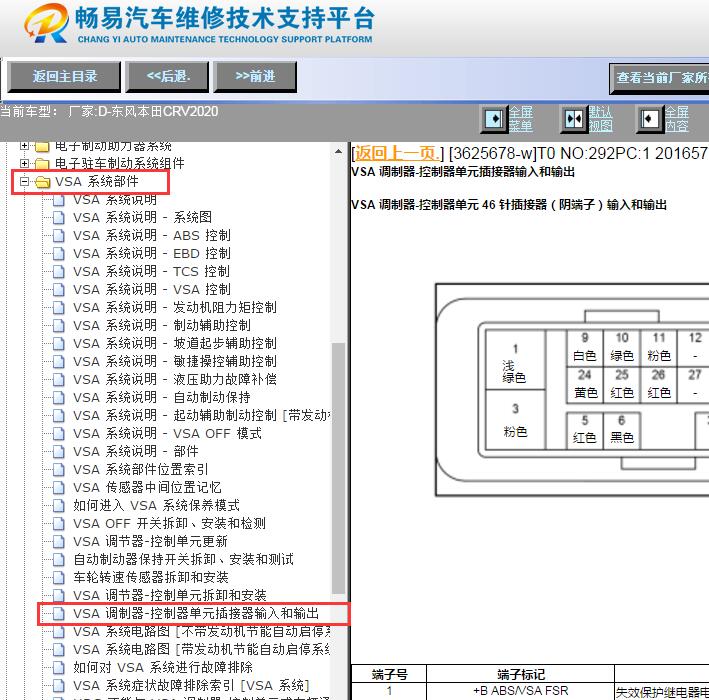Click the 默认视图 view icon
709x700 pixels.
(574, 119)
